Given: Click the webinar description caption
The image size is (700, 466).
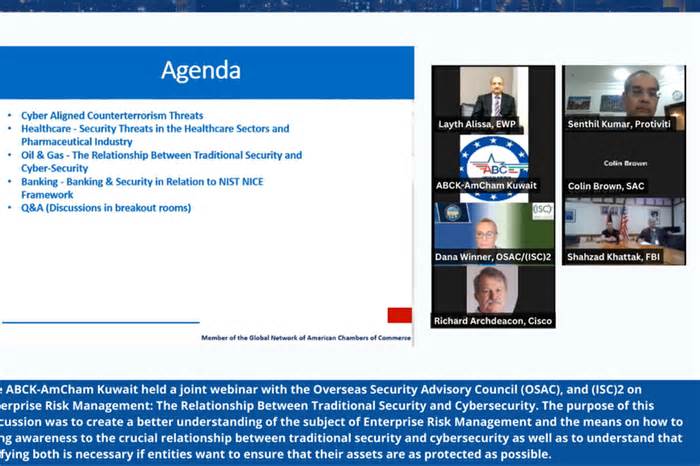Looking at the screenshot, I should tap(342, 422).
